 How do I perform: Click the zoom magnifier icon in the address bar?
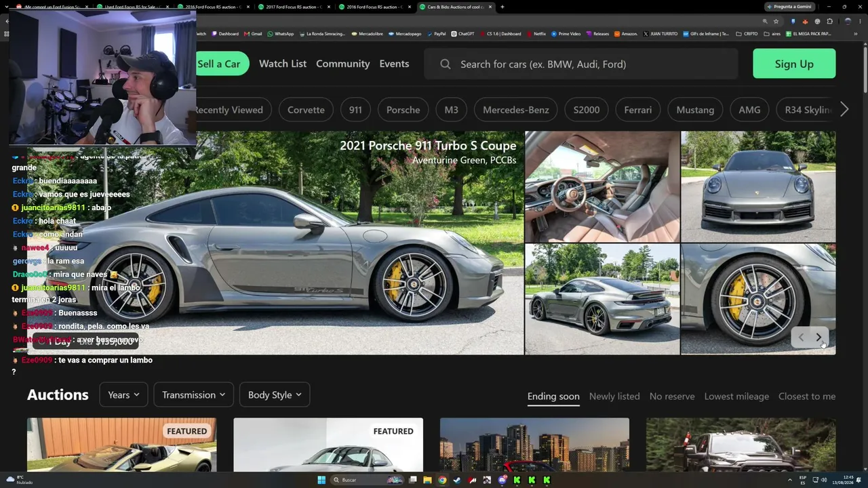tap(766, 21)
